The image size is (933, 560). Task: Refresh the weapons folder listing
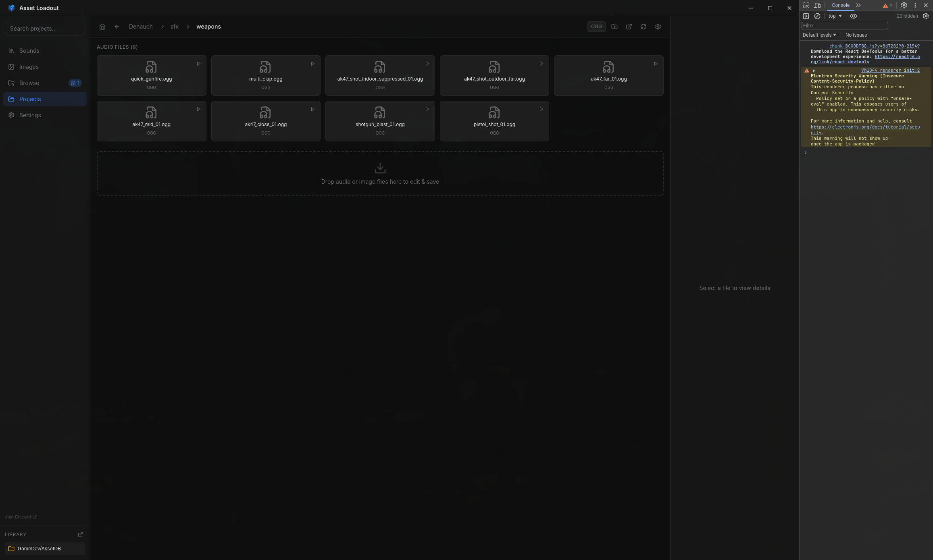point(644,27)
